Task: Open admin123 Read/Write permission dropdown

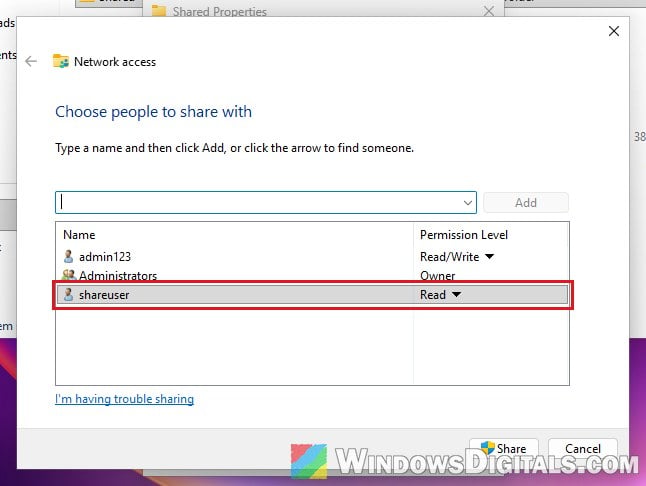Action: click(x=489, y=257)
